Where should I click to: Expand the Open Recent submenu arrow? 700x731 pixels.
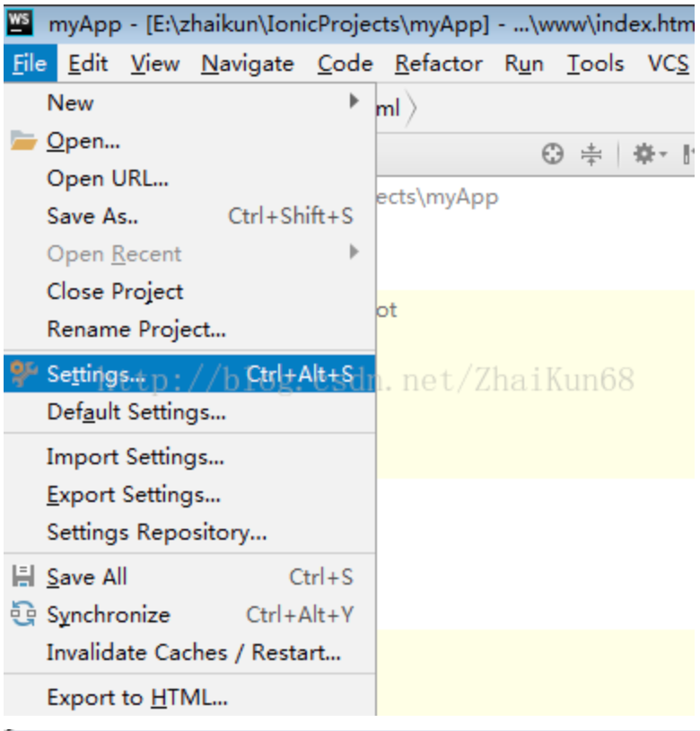(x=354, y=252)
